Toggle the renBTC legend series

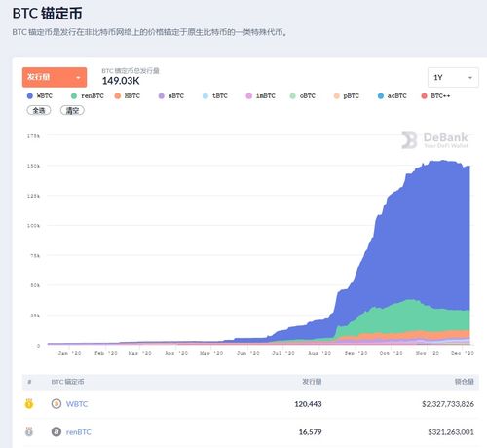click(x=88, y=96)
